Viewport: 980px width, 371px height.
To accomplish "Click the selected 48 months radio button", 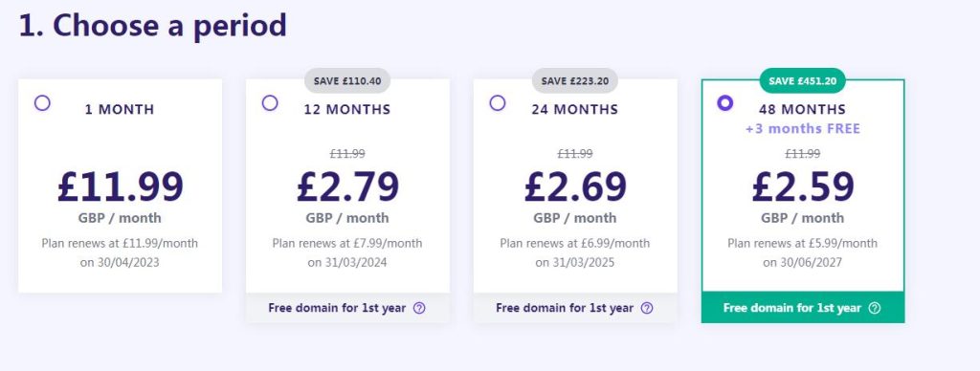I will click(x=725, y=103).
